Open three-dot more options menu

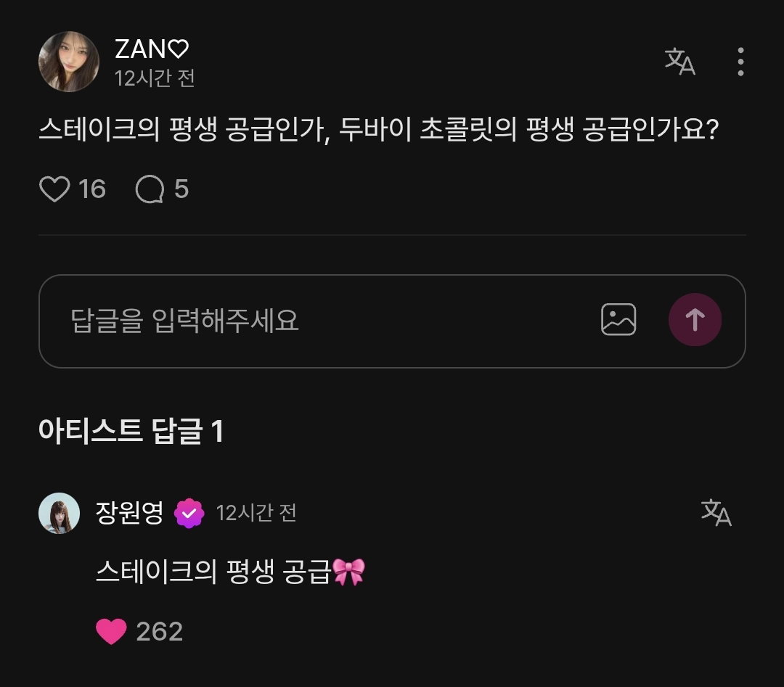pyautogui.click(x=740, y=62)
